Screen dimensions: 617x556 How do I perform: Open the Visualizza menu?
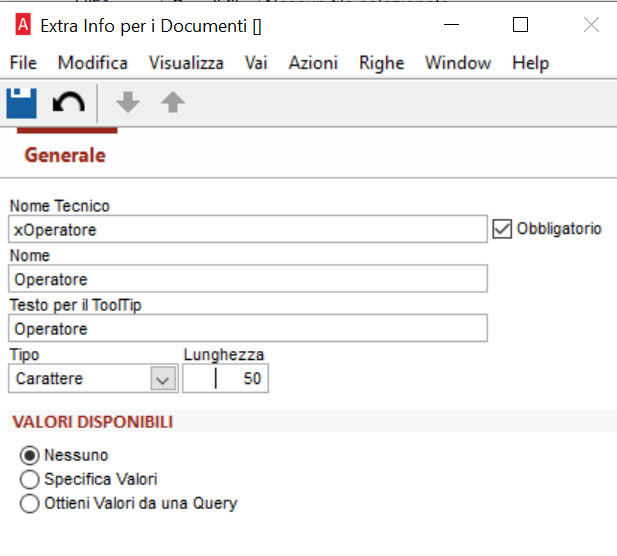pyautogui.click(x=186, y=63)
